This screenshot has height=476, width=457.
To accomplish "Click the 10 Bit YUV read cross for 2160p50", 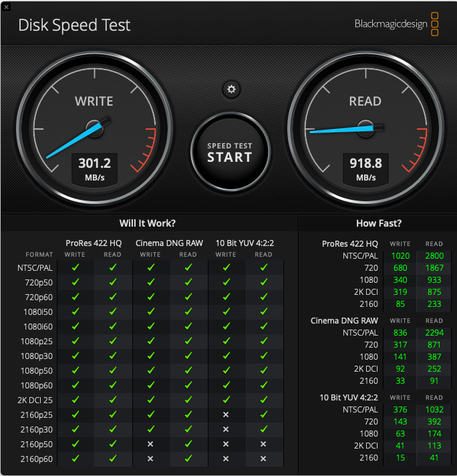I will (263, 444).
